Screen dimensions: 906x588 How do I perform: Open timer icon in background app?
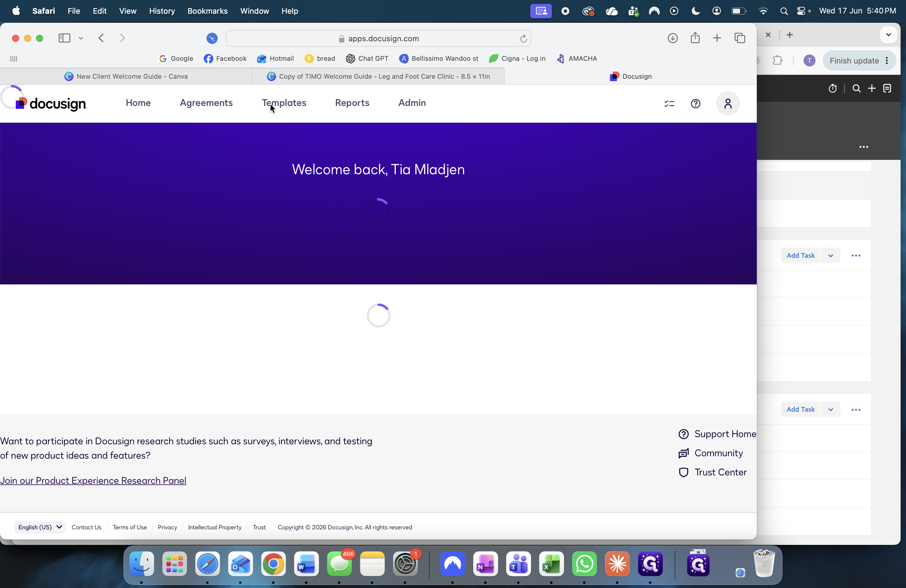click(x=833, y=89)
